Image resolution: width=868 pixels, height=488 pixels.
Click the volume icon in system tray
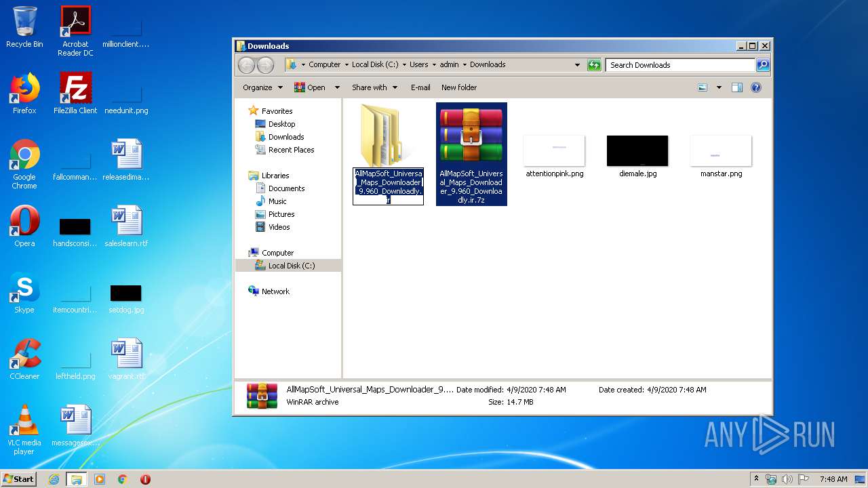point(787,479)
